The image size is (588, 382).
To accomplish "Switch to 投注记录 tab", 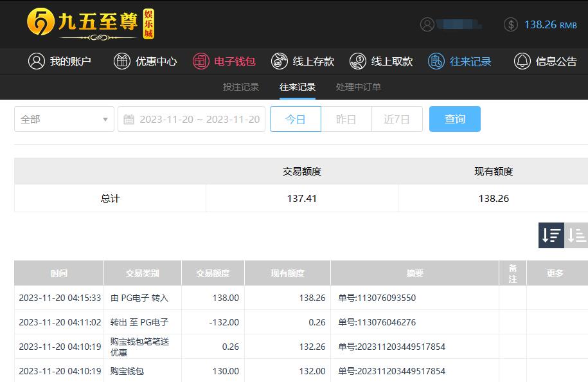I will point(241,87).
